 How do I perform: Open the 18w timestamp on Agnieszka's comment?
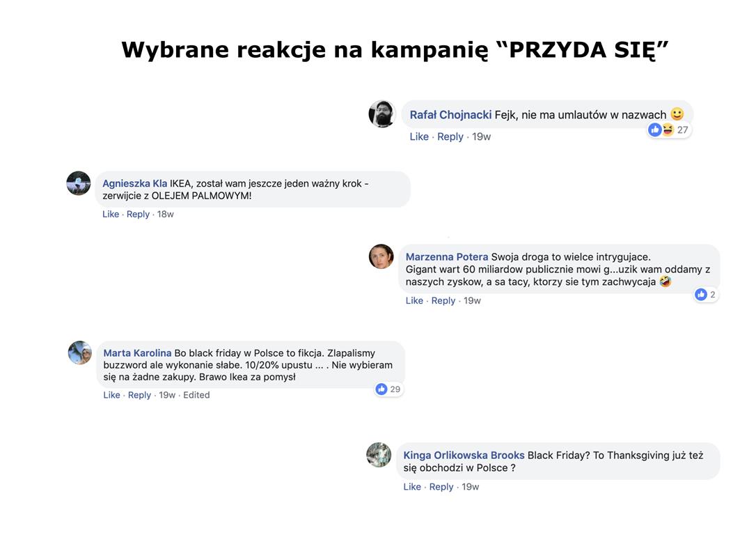point(166,214)
